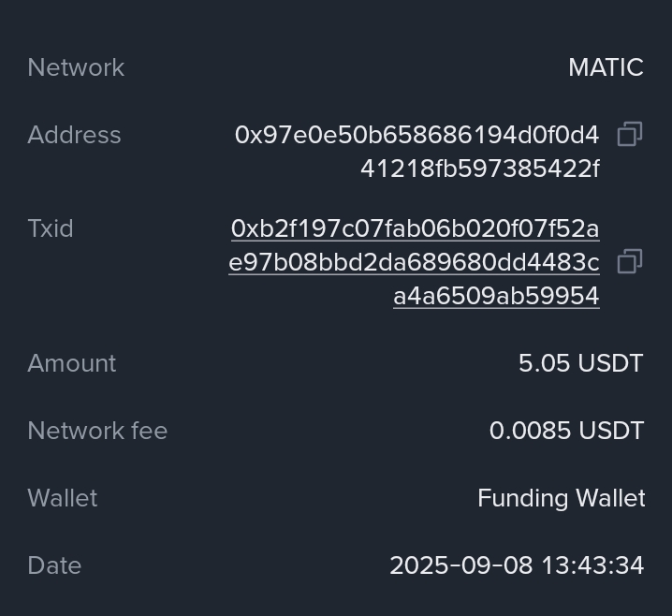Screen dimensions: 672x616
Task: Select address line ending in 385422f
Action: click(x=479, y=169)
